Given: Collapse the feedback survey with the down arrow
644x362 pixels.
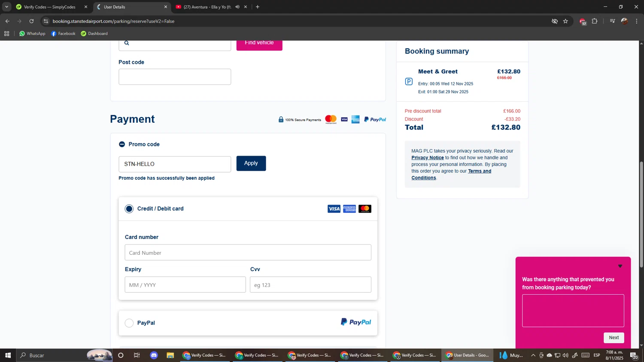Looking at the screenshot, I should point(620,266).
